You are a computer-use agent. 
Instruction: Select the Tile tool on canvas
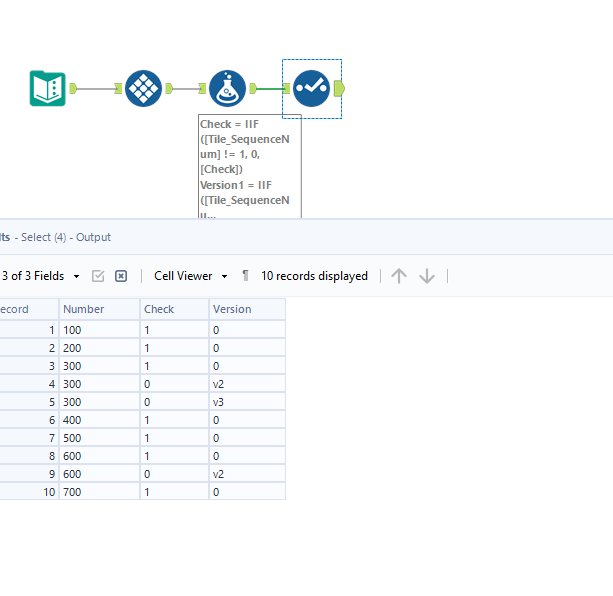tap(143, 88)
